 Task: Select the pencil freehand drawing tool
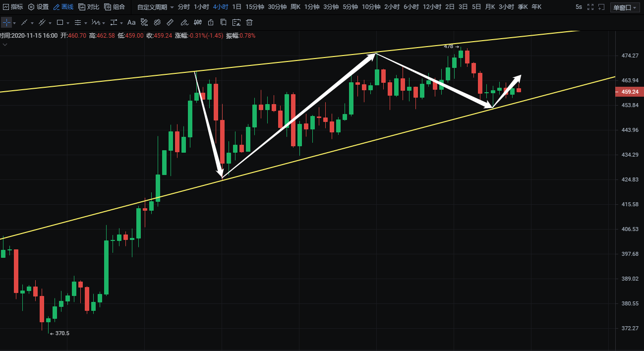point(184,23)
